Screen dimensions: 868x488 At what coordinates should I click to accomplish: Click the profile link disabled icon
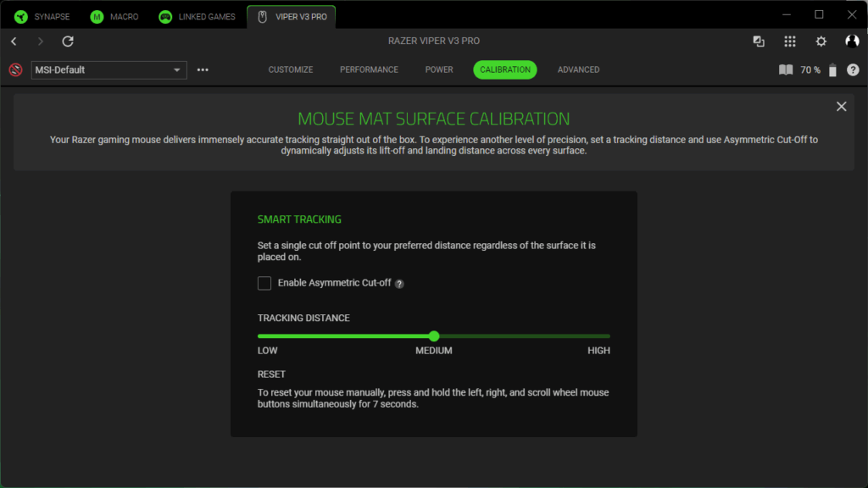tap(15, 70)
